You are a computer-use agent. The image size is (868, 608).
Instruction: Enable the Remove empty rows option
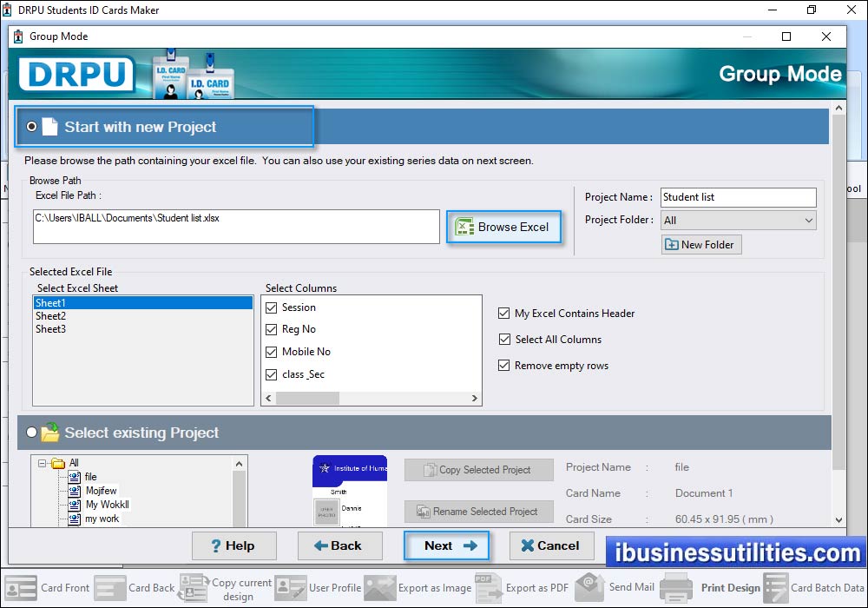point(504,366)
